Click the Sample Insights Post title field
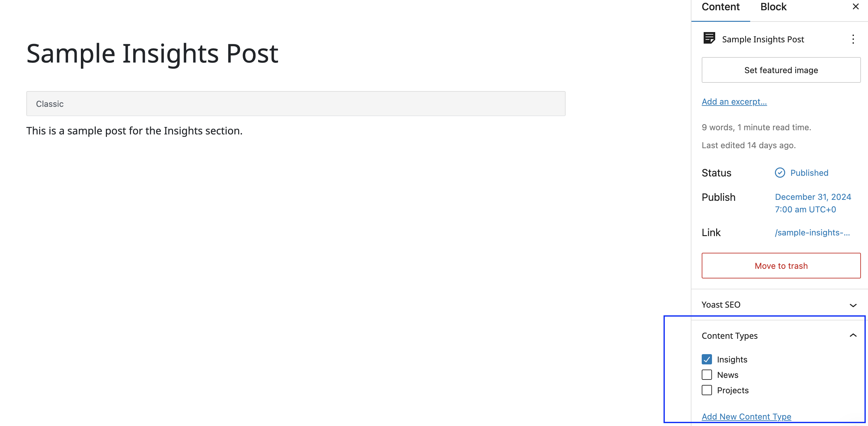This screenshot has height=426, width=868. point(152,54)
